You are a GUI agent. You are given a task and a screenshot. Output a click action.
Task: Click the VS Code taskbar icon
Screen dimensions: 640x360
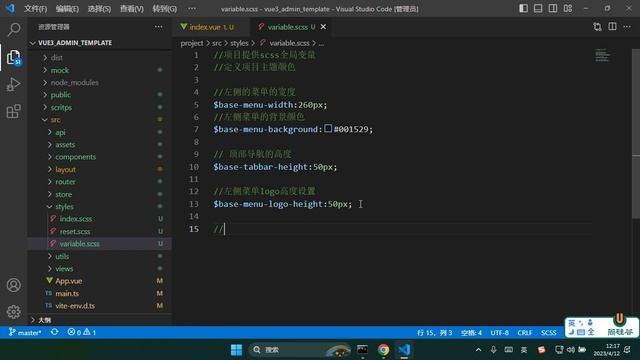[404, 350]
